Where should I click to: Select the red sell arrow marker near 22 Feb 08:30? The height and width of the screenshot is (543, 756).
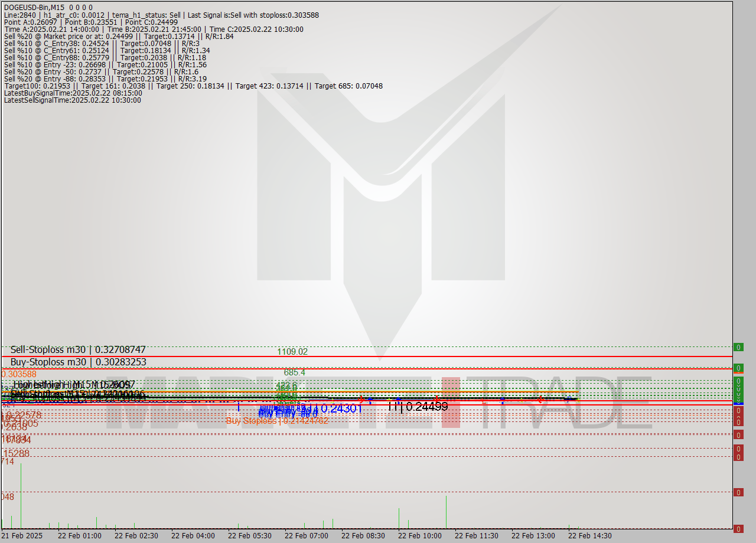pyautogui.click(x=360, y=399)
